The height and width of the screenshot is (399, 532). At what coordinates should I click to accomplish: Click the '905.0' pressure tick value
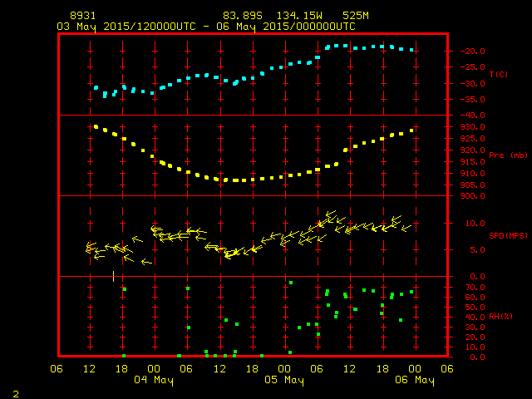pos(473,185)
